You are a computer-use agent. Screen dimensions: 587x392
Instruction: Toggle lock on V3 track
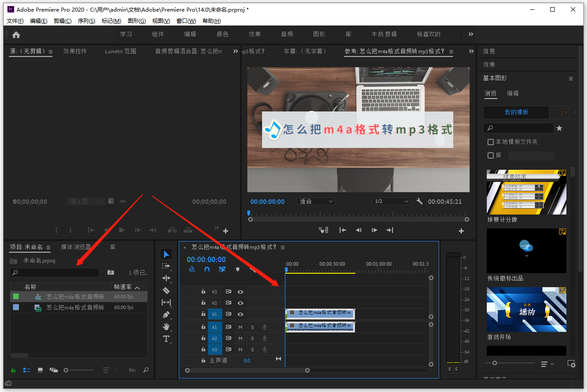pyautogui.click(x=203, y=292)
